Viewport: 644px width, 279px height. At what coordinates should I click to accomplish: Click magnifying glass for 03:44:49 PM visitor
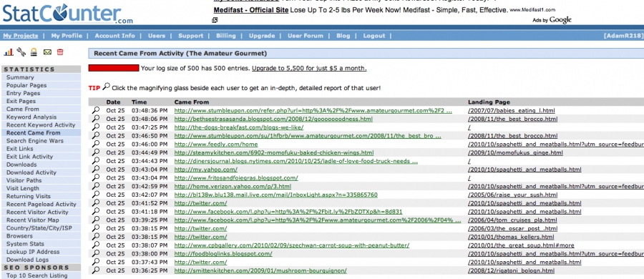tap(96, 152)
